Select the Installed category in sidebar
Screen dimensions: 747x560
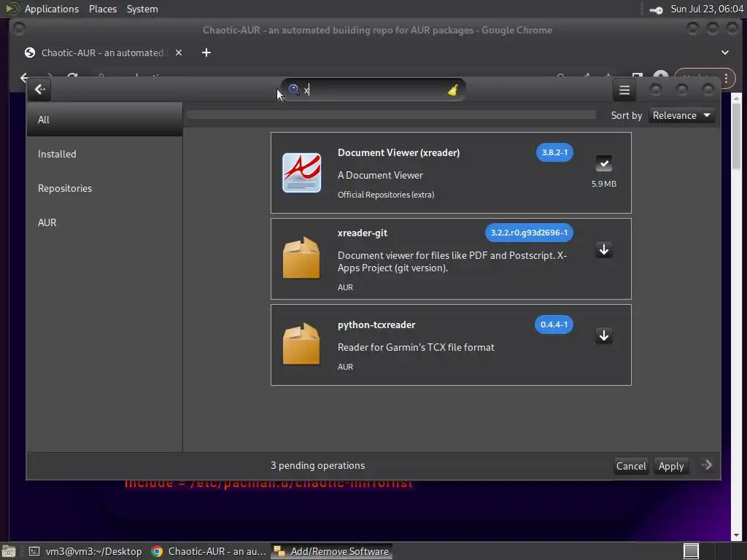105,154
